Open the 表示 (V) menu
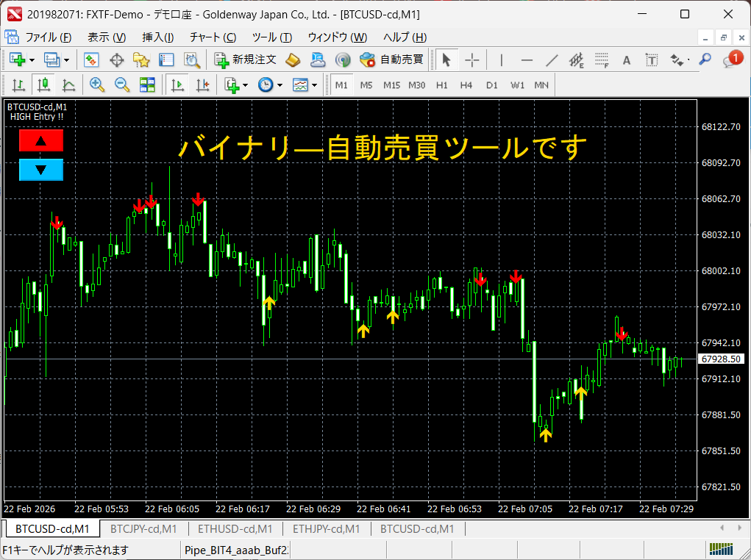 pyautogui.click(x=107, y=37)
